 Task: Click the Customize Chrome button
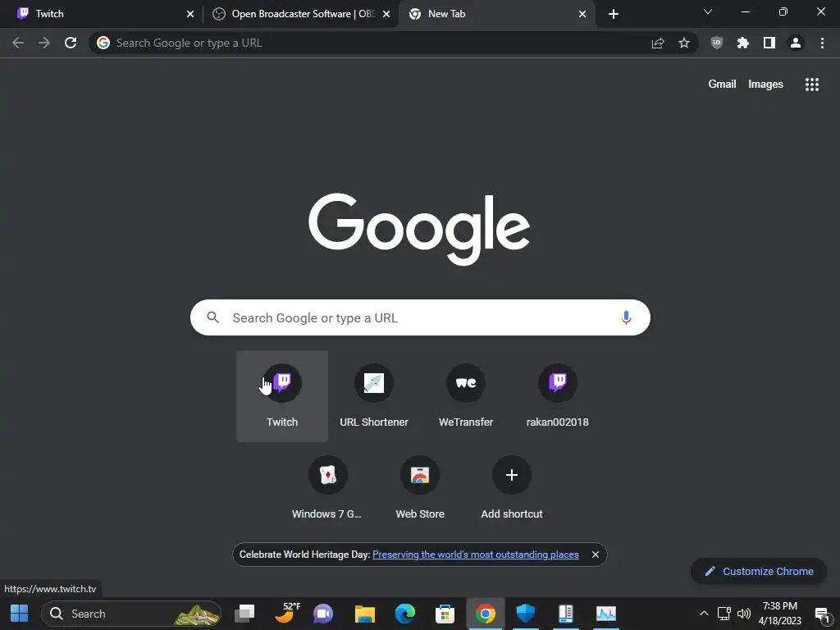(759, 571)
